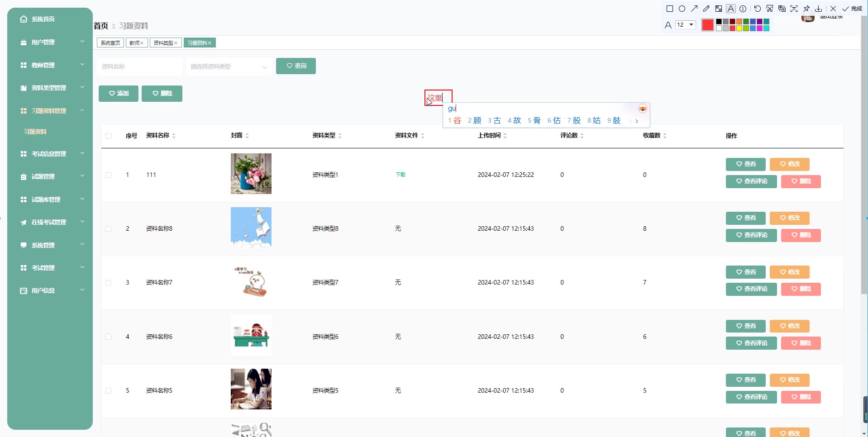
Task: Pin the screenshot to screen
Action: pos(806,9)
